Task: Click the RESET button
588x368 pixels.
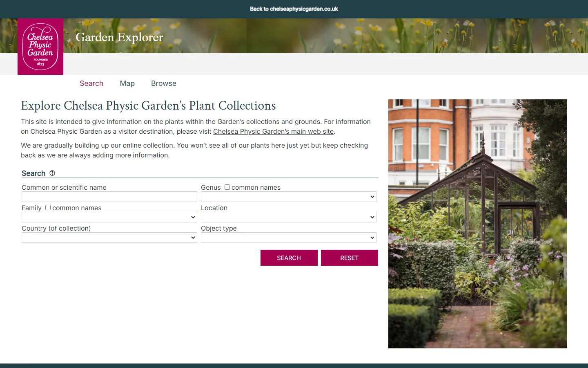Action: 350,258
